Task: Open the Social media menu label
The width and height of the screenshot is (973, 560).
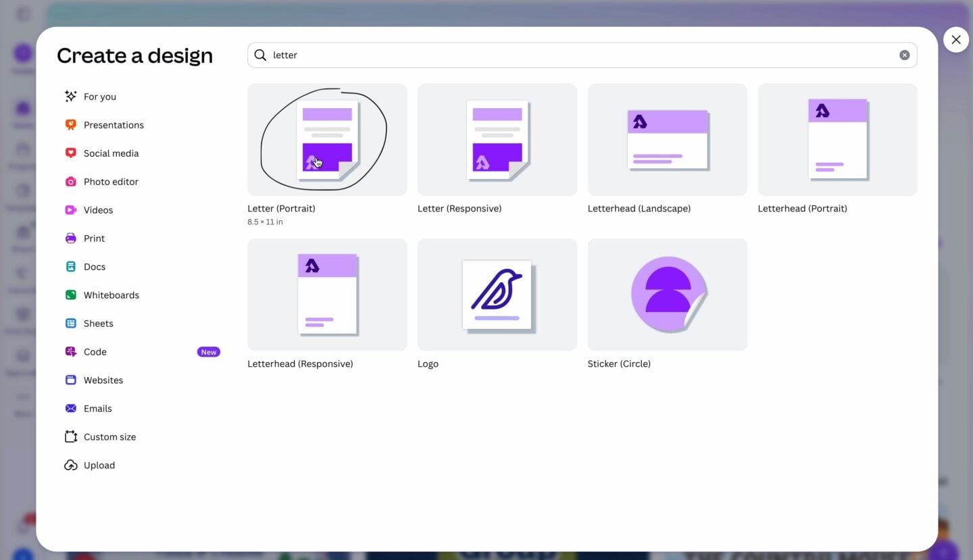Action: click(x=111, y=153)
